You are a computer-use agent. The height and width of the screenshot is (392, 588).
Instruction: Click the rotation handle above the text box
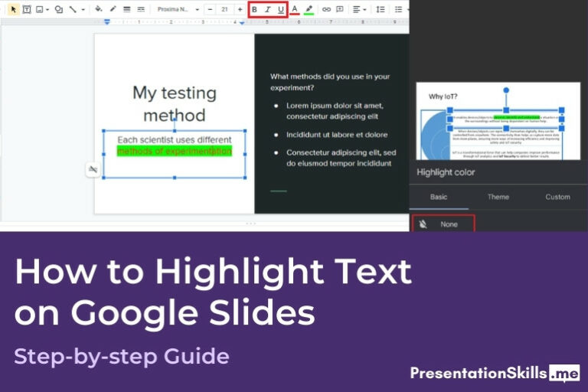pyautogui.click(x=175, y=120)
